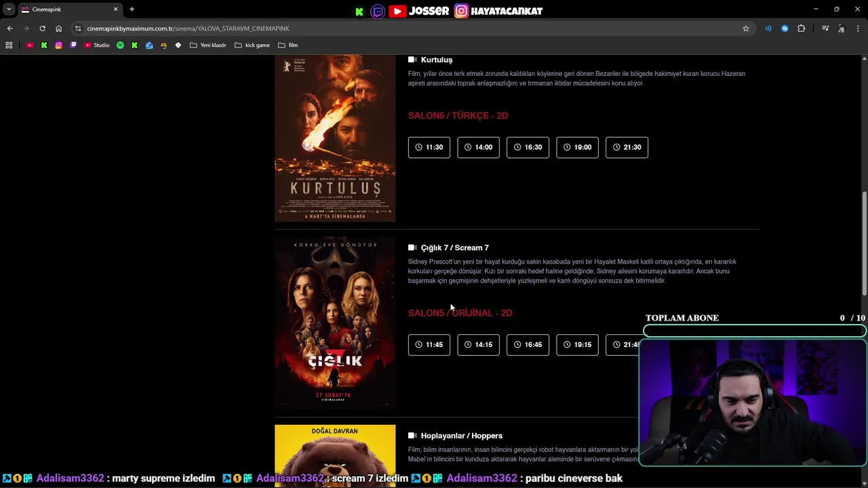Viewport: 868px width, 488px height.
Task: Click the TOPLAM ABONE progress bar
Action: click(755, 331)
